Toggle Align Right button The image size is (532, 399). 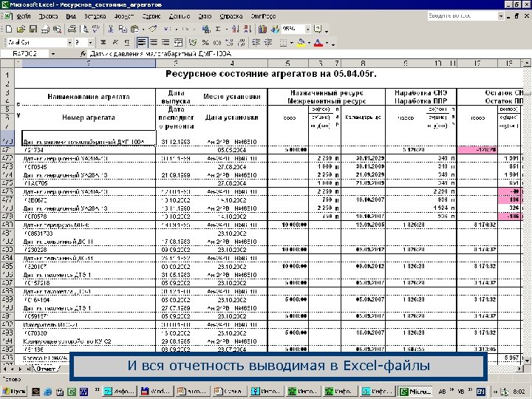coord(166,42)
